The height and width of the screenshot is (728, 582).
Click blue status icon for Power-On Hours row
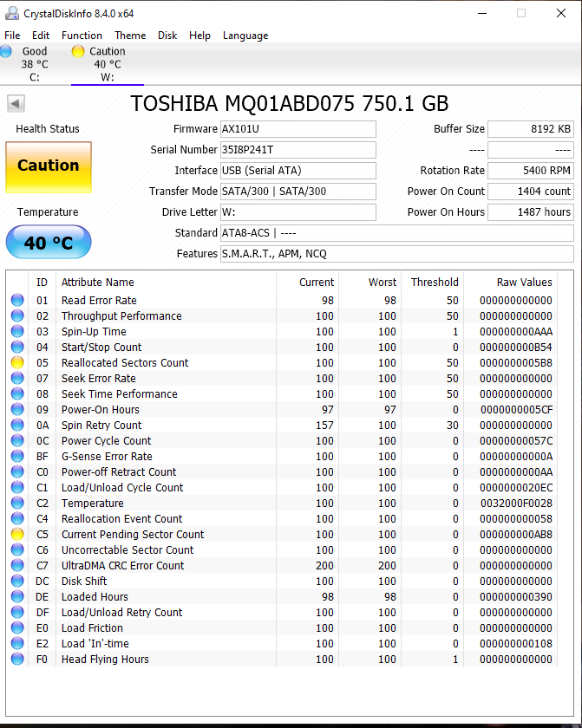(17, 409)
